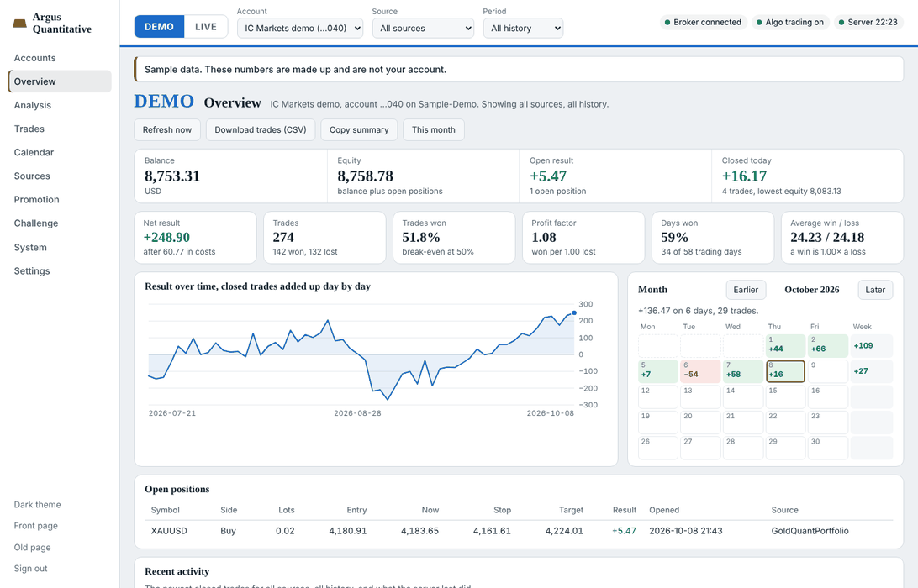Click the Average win / loss 24.23 / 24.18
Image resolution: width=918 pixels, height=588 pixels.
coord(827,238)
